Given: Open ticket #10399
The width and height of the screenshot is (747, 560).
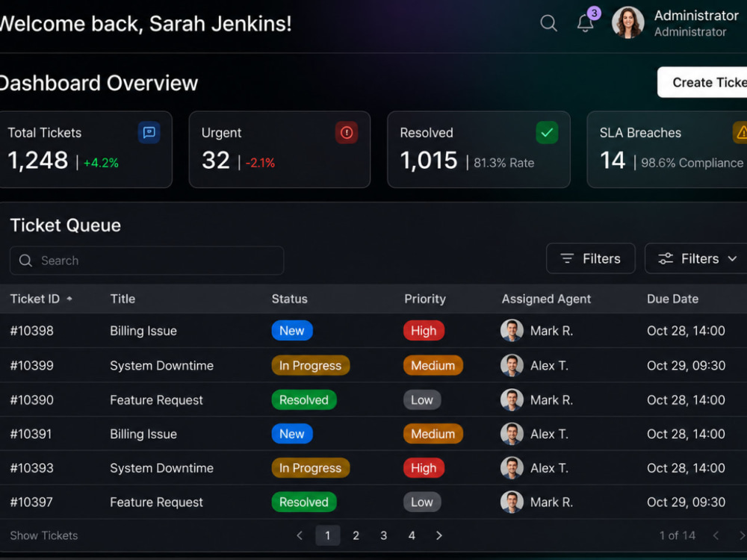Looking at the screenshot, I should tap(32, 365).
